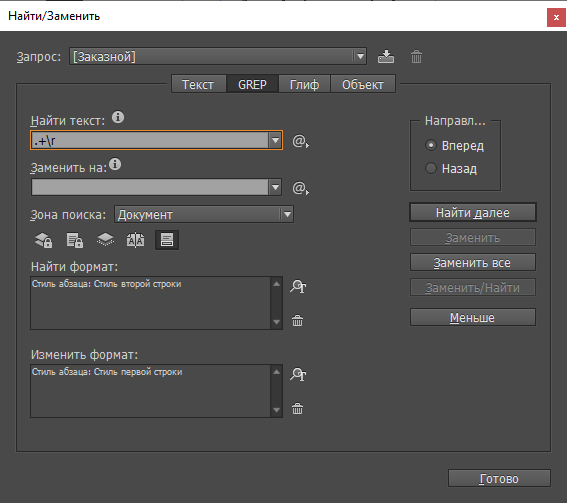567x503 pixels.
Task: Expand the Зона поиска Документ dropdown
Action: point(287,214)
